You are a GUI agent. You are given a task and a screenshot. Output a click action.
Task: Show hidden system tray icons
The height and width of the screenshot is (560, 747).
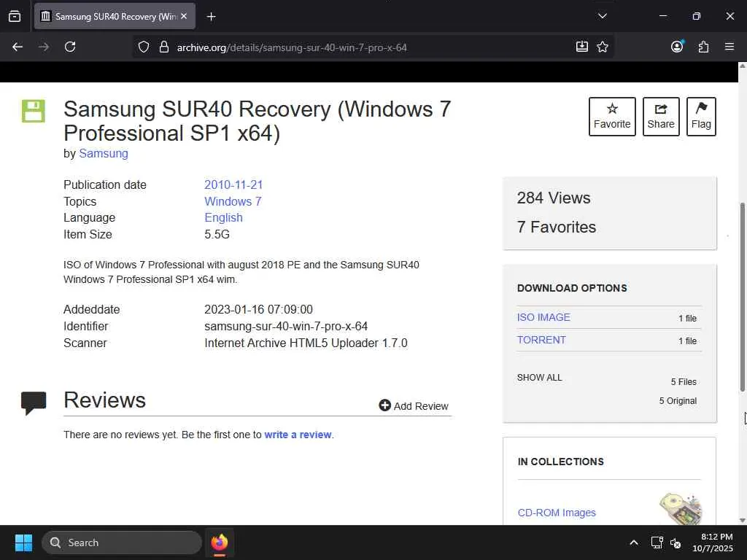(x=634, y=542)
